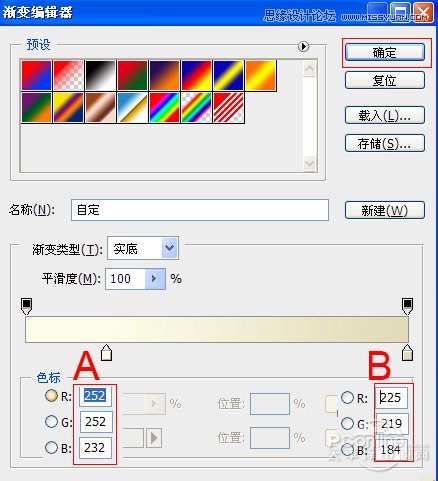Select the B radio button in group A

pos(51,447)
